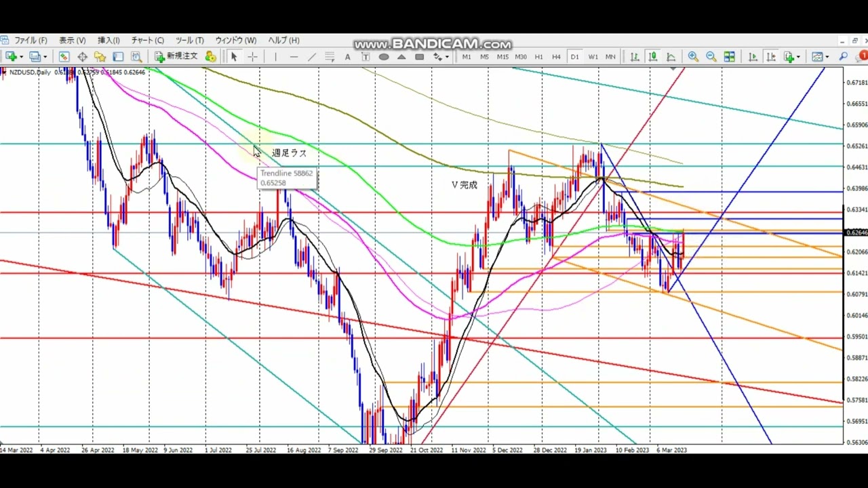Select the draw trendline tool
Image resolution: width=868 pixels, height=488 pixels.
point(312,57)
